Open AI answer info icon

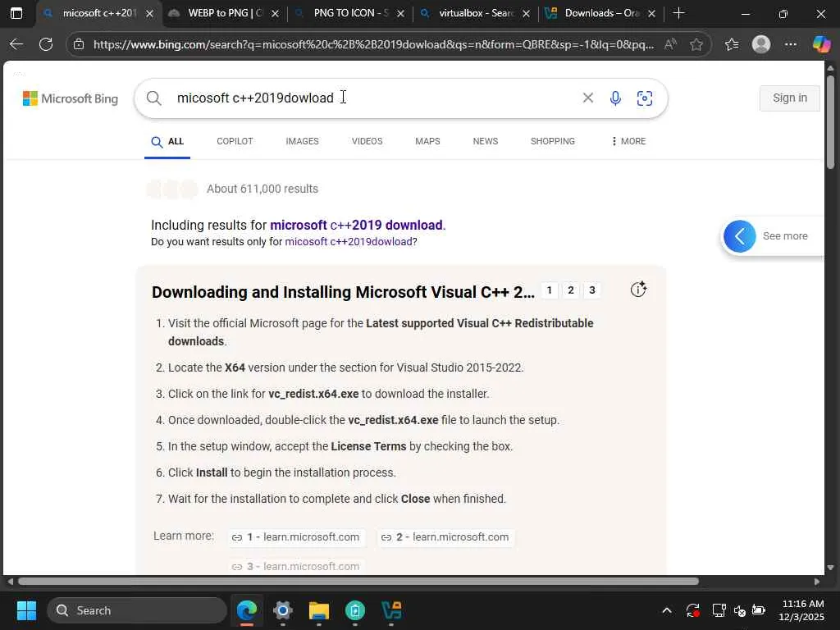click(638, 290)
